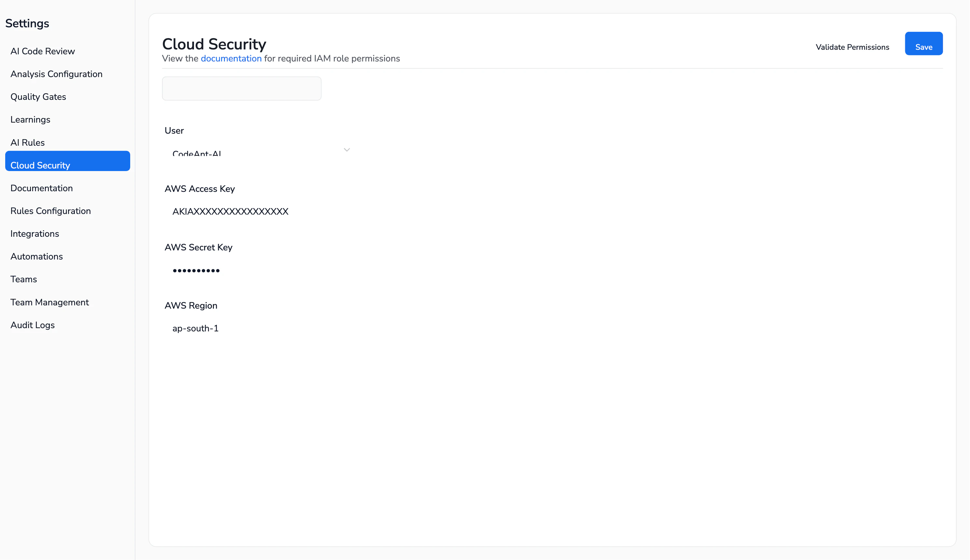
Task: Go to Team Management
Action: (x=49, y=302)
